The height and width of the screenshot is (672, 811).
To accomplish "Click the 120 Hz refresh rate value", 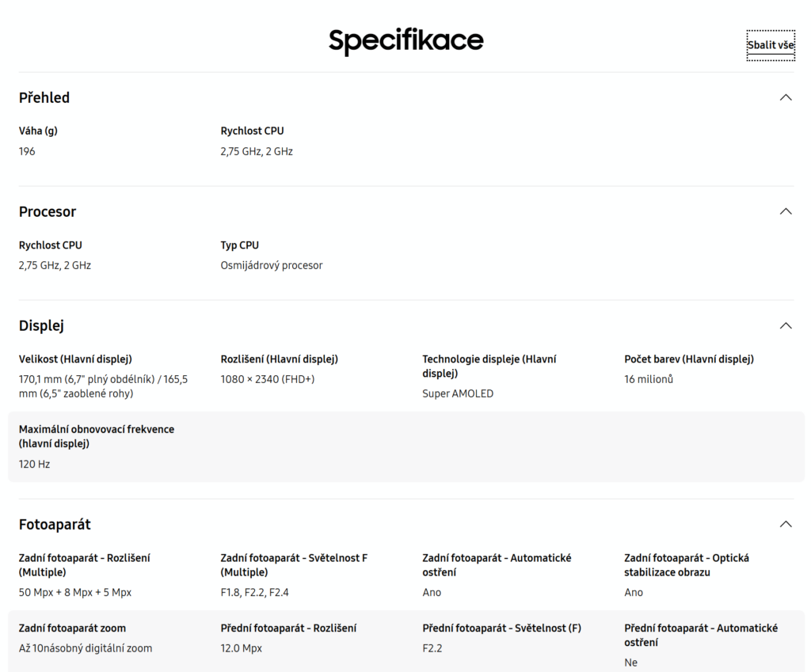I will click(34, 464).
